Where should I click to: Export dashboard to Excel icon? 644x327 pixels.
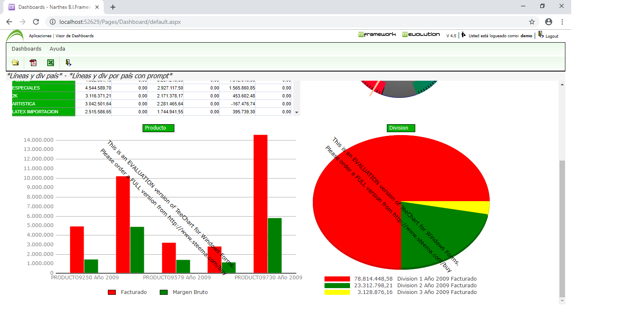(x=51, y=63)
